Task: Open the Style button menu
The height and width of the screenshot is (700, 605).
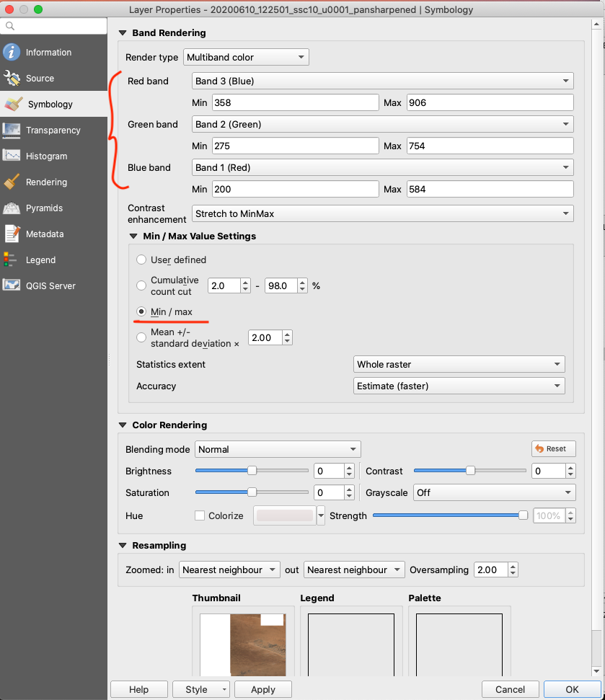Action: point(201,689)
